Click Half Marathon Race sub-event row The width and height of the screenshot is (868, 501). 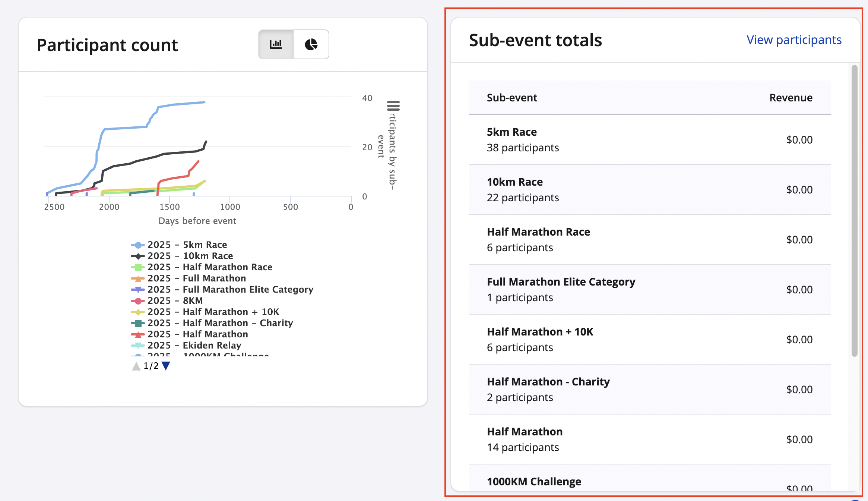click(649, 240)
